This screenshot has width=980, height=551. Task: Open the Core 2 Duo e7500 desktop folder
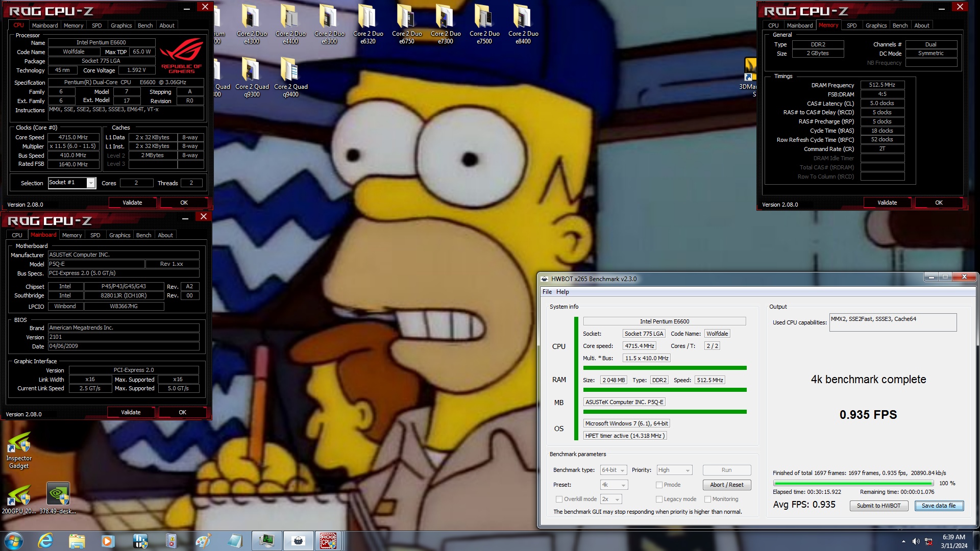click(484, 23)
